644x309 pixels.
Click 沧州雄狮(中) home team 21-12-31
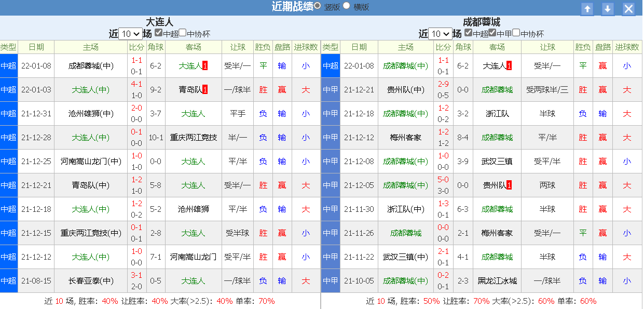click(91, 114)
